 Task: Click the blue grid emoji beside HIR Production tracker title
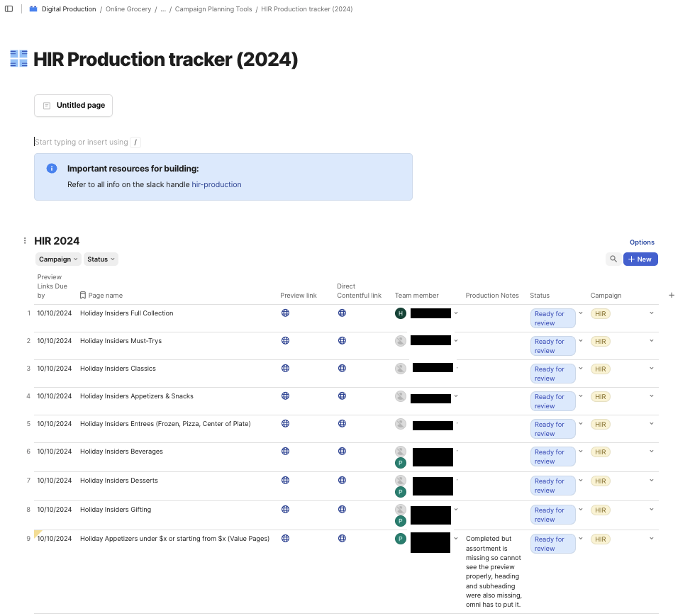18,59
